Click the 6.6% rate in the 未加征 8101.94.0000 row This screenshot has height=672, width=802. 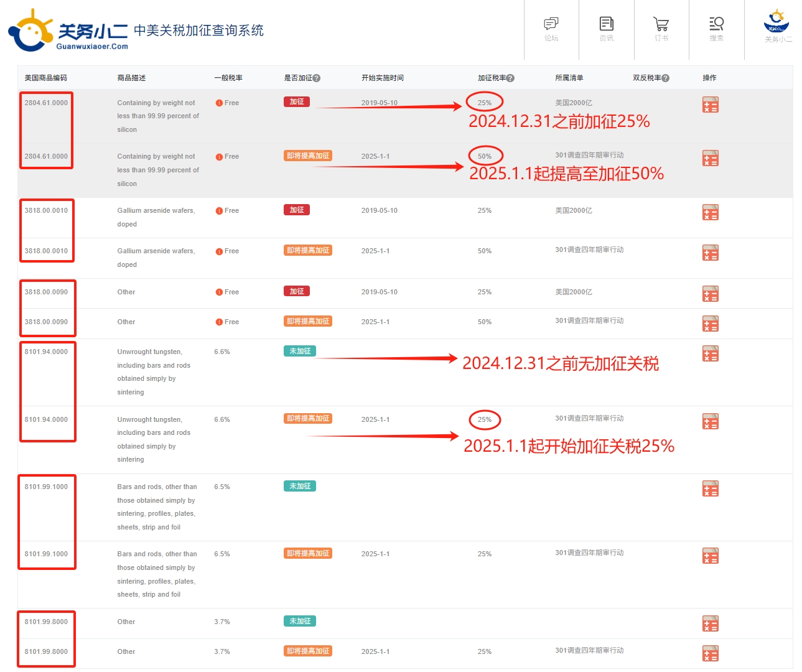pos(222,352)
